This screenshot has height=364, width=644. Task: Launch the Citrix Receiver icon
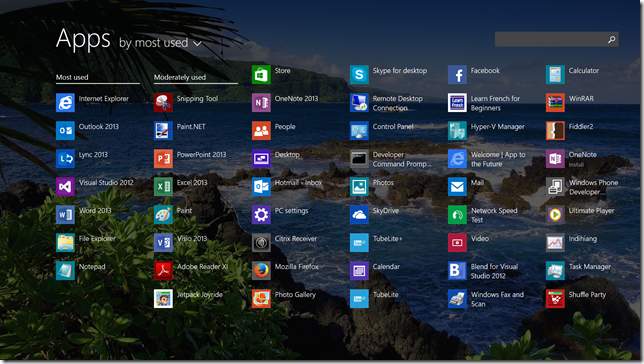261,242
